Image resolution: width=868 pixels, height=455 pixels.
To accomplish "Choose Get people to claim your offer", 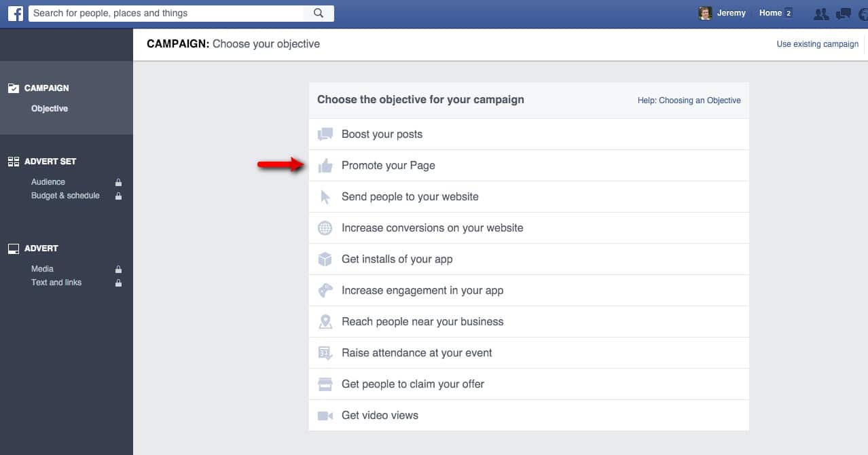I will coord(412,384).
